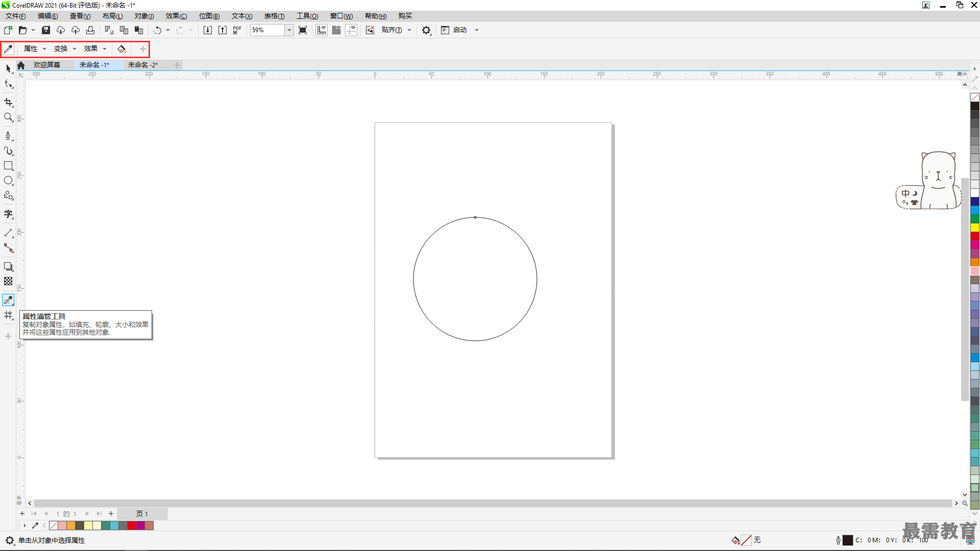
Task: Open the Options gear icon
Action: pos(426,30)
